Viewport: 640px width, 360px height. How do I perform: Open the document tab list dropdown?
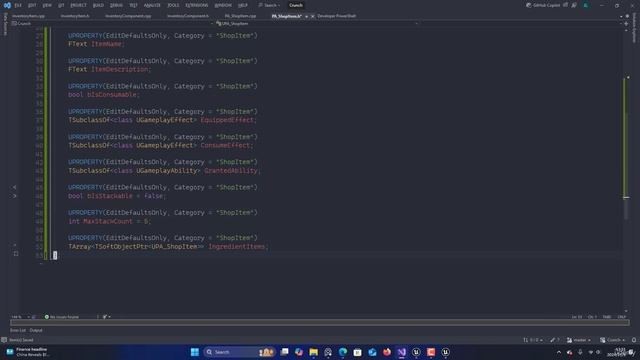click(x=621, y=16)
